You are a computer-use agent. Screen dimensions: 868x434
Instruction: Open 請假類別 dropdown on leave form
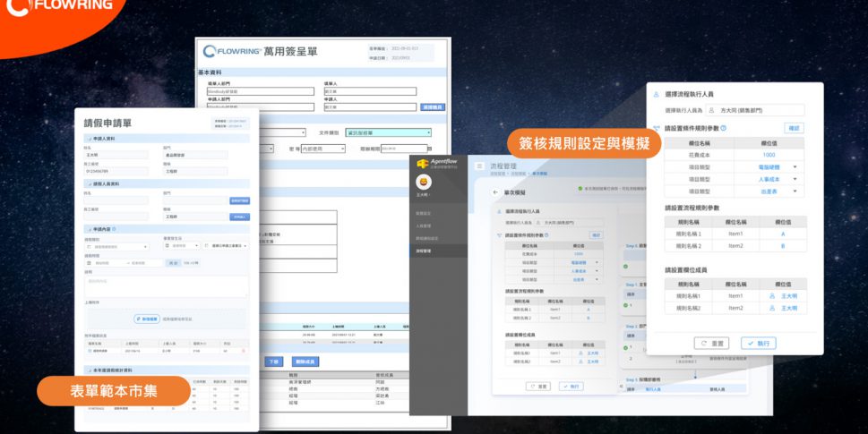point(116,247)
